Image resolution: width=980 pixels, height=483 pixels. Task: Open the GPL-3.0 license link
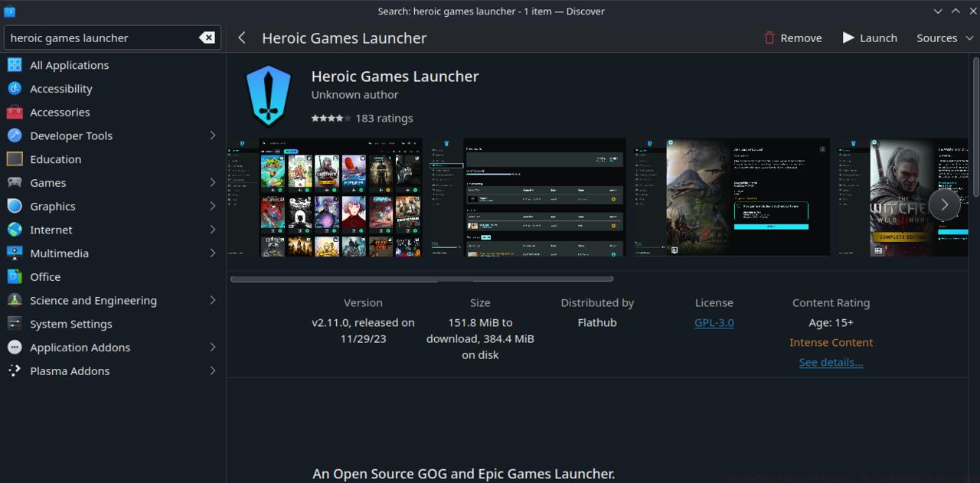coord(714,322)
